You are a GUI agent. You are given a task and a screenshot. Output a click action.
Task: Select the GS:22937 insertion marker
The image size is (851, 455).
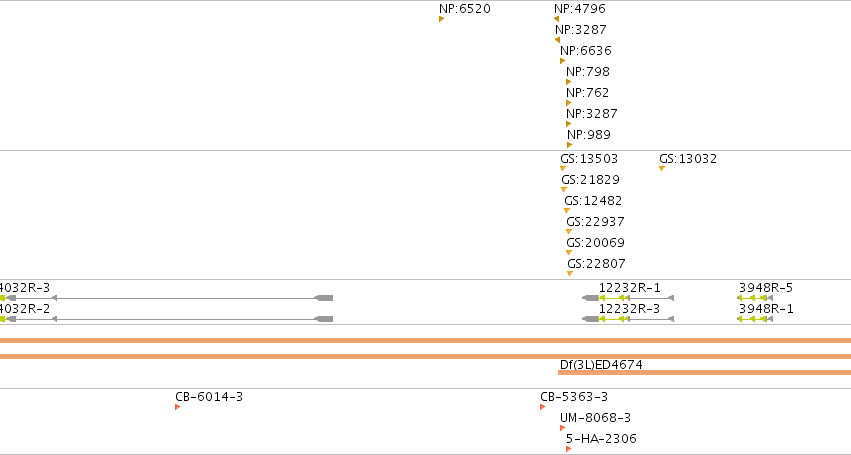569,231
